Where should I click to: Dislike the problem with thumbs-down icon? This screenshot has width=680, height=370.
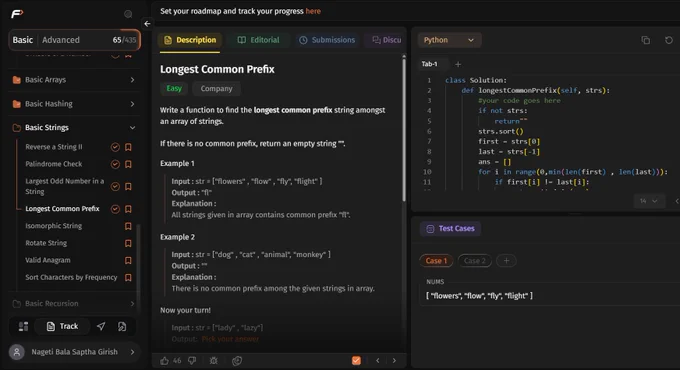point(192,360)
